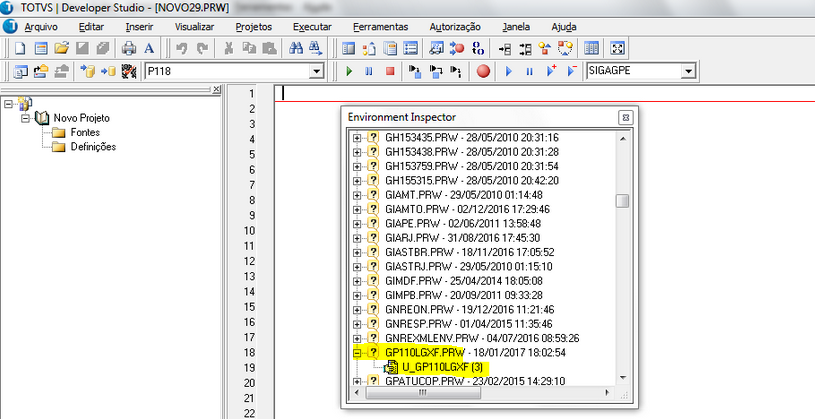Click the circular nodes cycle icon
The width and height of the screenshot is (815, 419).
tap(566, 48)
